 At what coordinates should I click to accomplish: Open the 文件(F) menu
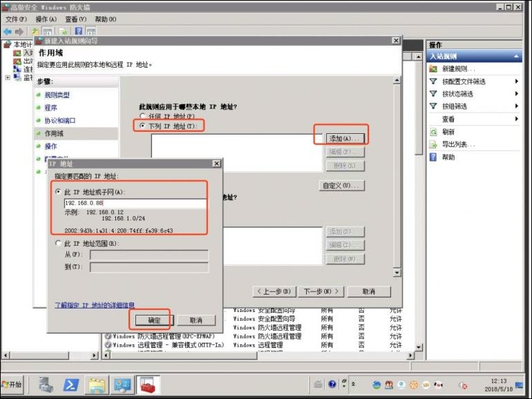coord(16,19)
